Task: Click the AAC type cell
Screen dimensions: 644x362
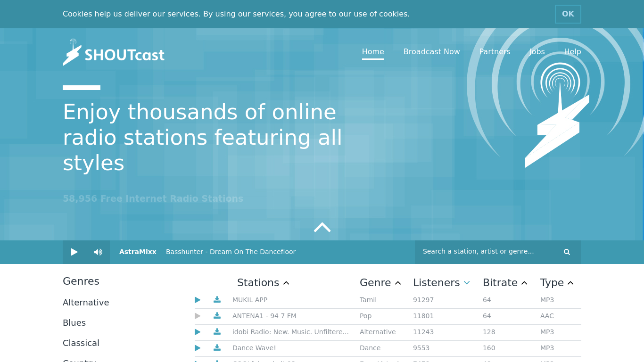Action: click(x=547, y=316)
